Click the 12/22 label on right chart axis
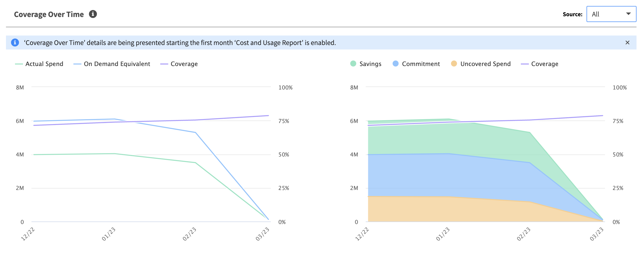This screenshot has height=254, width=644. (x=362, y=234)
